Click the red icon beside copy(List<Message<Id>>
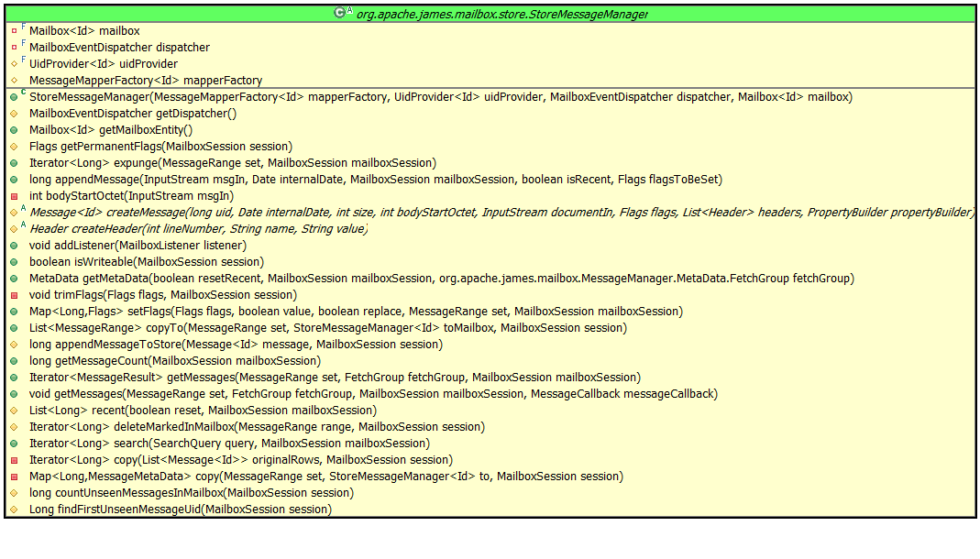This screenshot has height=559, width=980. (14, 460)
